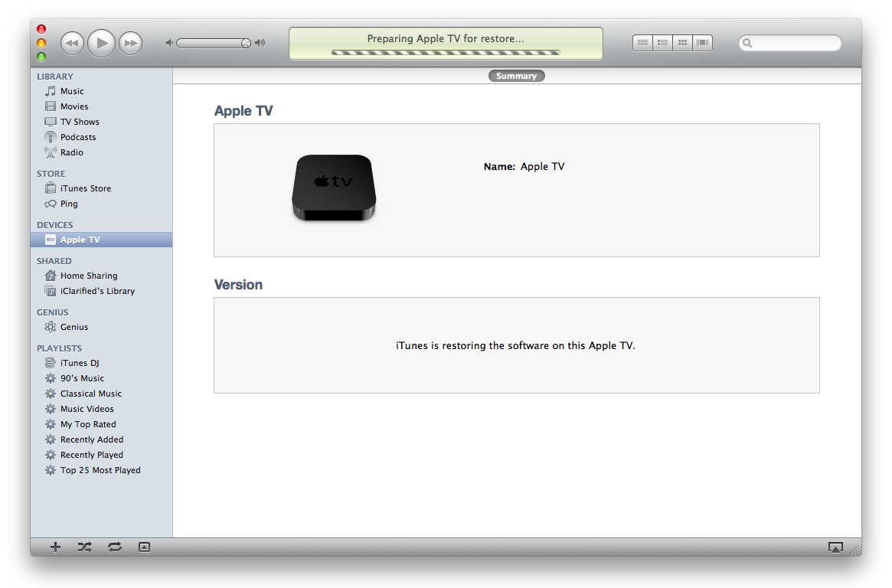This screenshot has width=892, height=588.
Task: Select the Summary tab
Action: coord(517,76)
